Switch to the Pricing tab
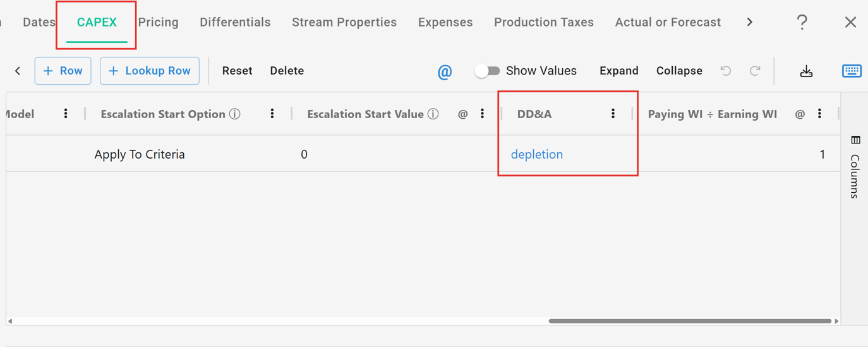This screenshot has height=347, width=868. [x=158, y=22]
